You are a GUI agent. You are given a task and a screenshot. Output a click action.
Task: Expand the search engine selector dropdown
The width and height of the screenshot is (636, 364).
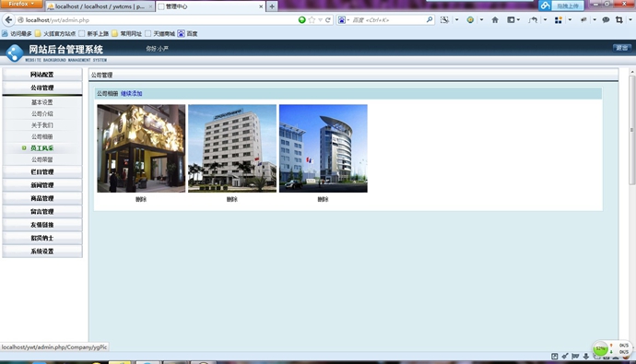pyautogui.click(x=343, y=20)
